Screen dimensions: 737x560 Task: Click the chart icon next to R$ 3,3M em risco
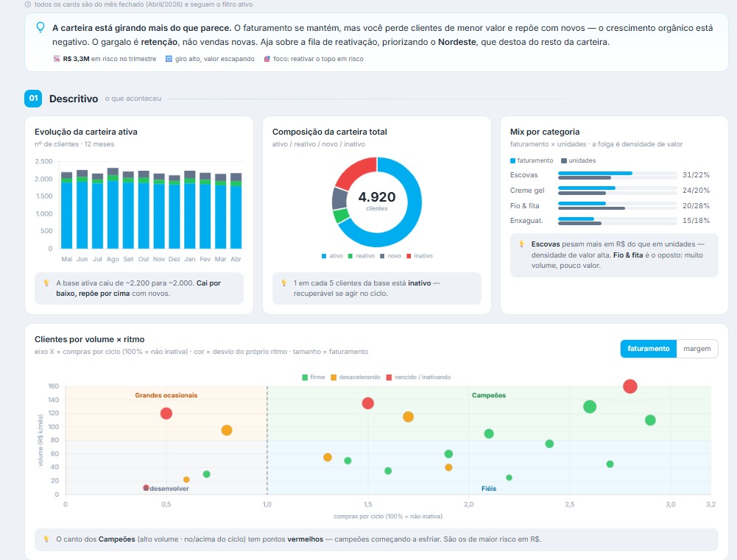pos(57,59)
